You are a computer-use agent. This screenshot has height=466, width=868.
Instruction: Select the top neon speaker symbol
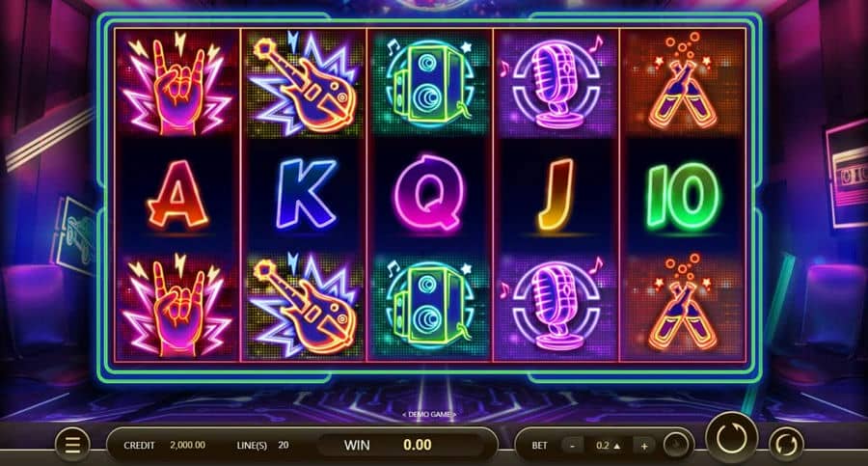(430, 83)
